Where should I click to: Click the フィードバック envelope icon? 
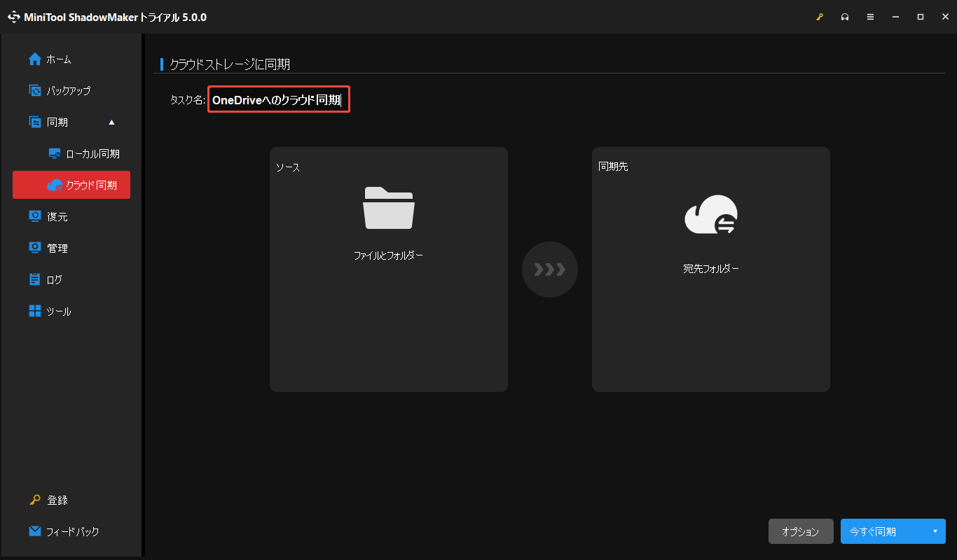[35, 531]
